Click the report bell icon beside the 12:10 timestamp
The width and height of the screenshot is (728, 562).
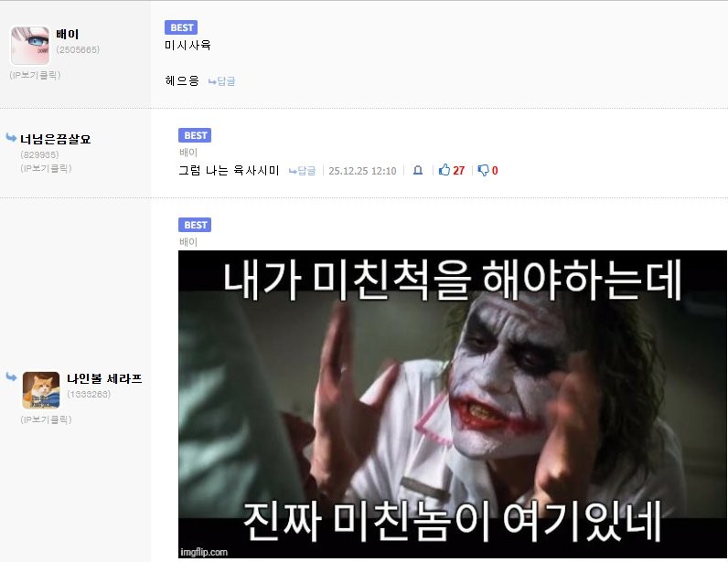(x=417, y=170)
